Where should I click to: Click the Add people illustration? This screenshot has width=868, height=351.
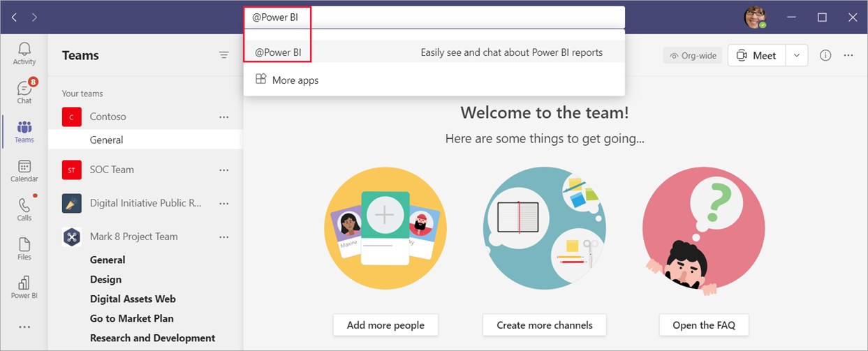(385, 228)
